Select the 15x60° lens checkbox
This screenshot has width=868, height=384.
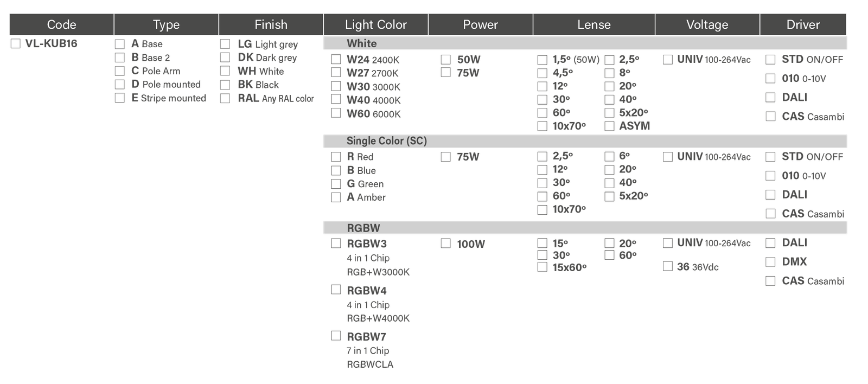click(542, 267)
